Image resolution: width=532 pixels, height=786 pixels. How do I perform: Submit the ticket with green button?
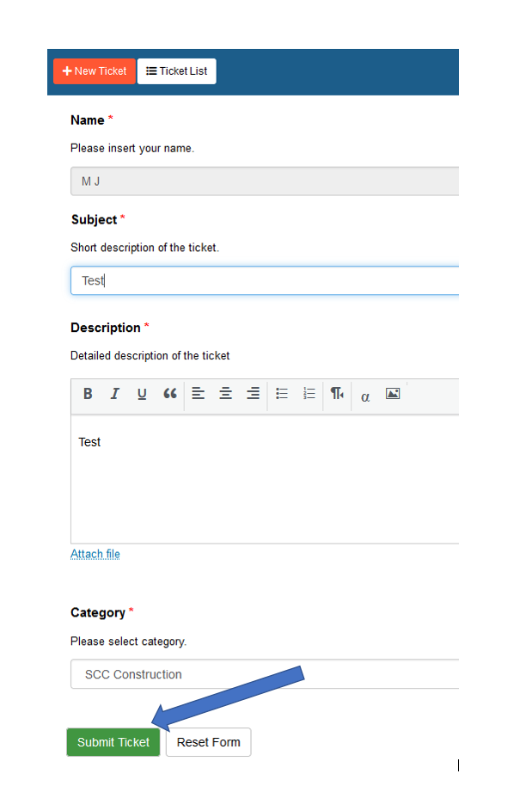pos(113,742)
